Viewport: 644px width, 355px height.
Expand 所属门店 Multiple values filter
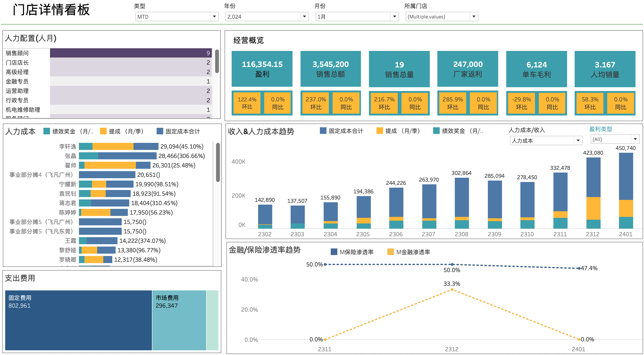pos(473,17)
